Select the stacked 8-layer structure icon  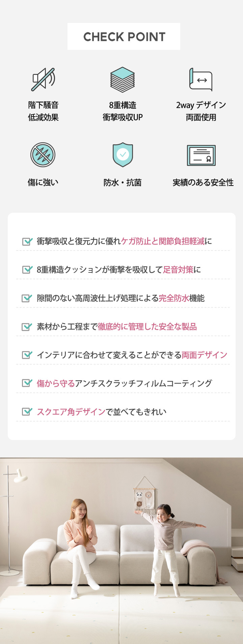tap(123, 80)
